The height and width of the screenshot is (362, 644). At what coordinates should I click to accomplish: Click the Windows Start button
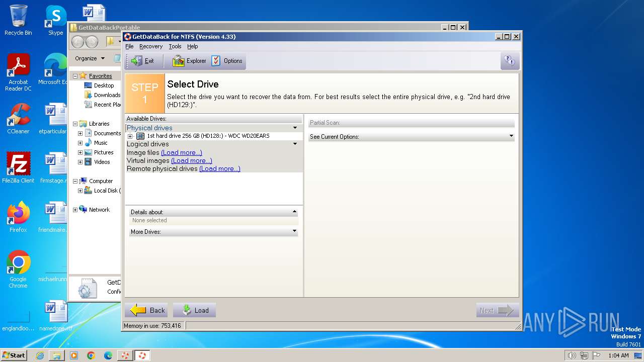[x=14, y=355]
